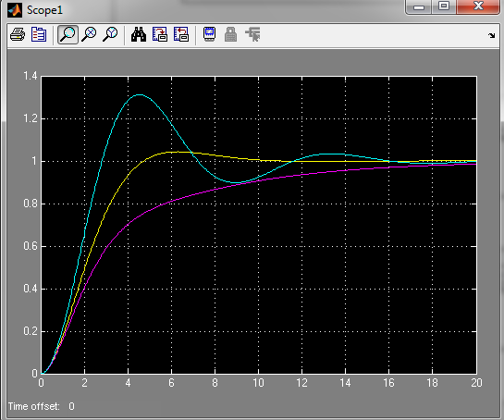Screen dimensions: 504x420
Task: Restore saved axes settings icon
Action: tap(181, 34)
